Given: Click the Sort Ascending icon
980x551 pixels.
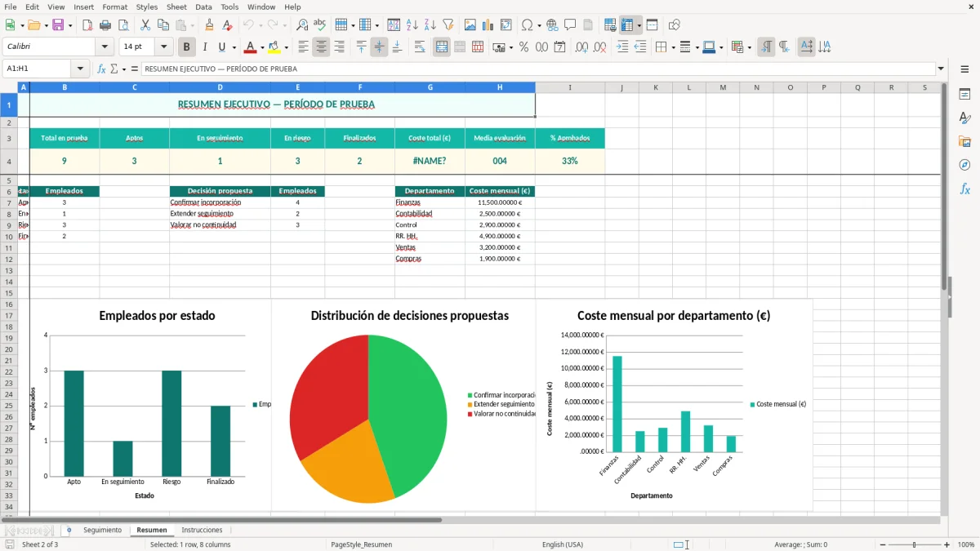Looking at the screenshot, I should [412, 25].
